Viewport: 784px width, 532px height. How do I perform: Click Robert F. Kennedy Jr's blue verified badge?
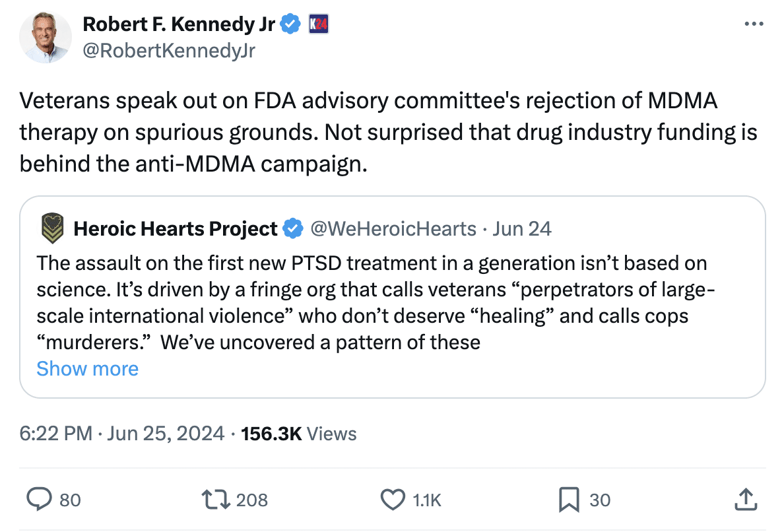click(289, 25)
